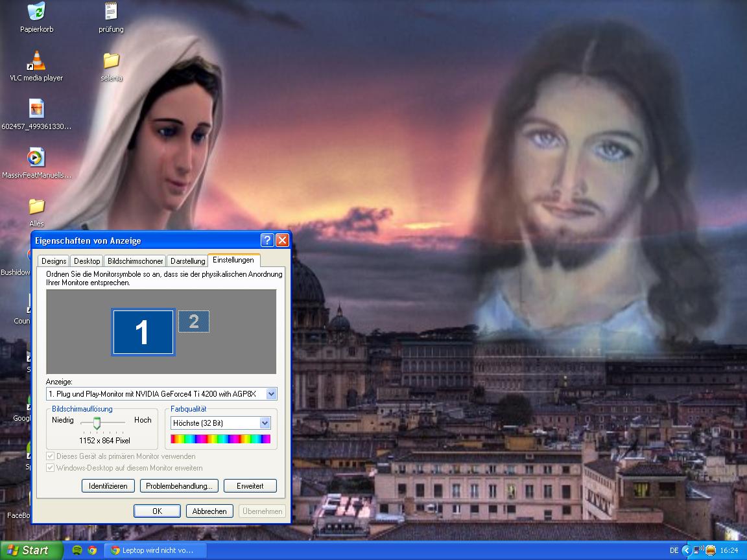The width and height of the screenshot is (747, 560).
Task: Select monitor 2 in the arrangement preview
Action: pyautogui.click(x=193, y=321)
